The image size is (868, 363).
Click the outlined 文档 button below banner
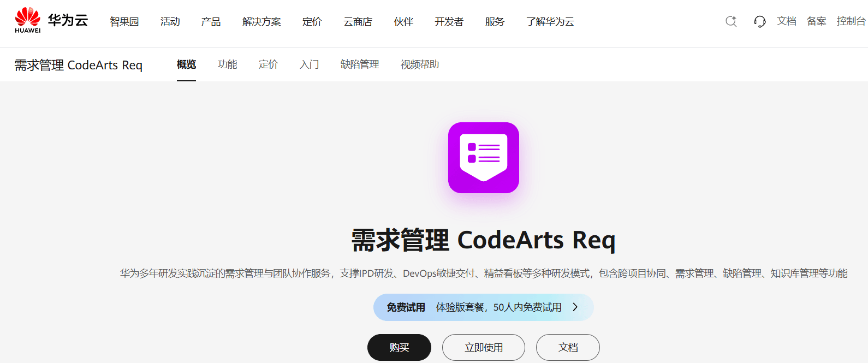[568, 347]
